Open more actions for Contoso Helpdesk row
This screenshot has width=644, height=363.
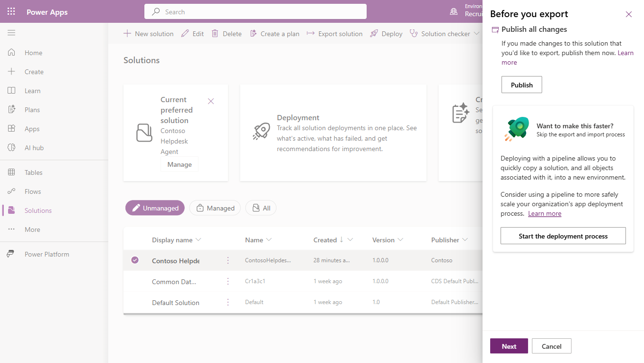(228, 260)
